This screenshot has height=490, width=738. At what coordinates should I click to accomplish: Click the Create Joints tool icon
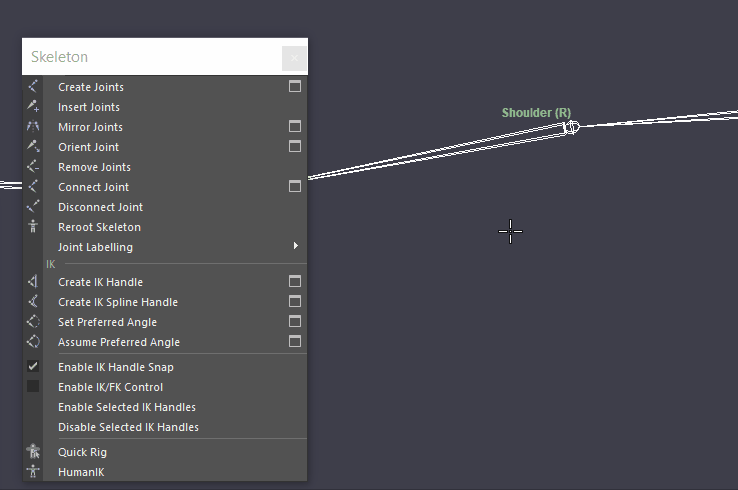(32, 87)
